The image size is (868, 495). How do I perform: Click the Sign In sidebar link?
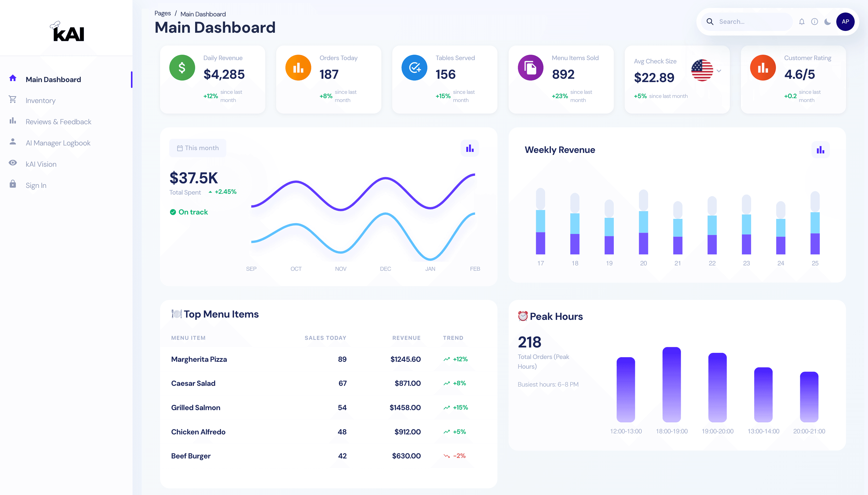click(36, 185)
